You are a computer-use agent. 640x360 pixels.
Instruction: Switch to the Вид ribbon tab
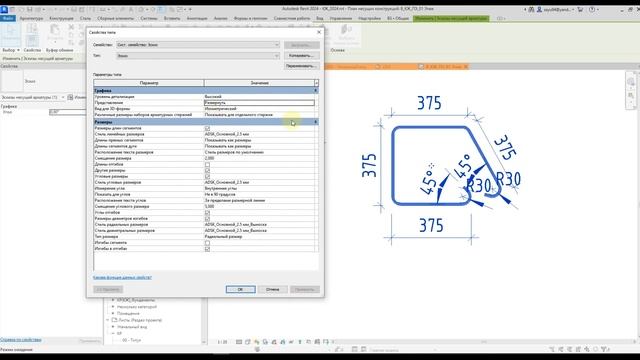pyautogui.click(x=320, y=18)
